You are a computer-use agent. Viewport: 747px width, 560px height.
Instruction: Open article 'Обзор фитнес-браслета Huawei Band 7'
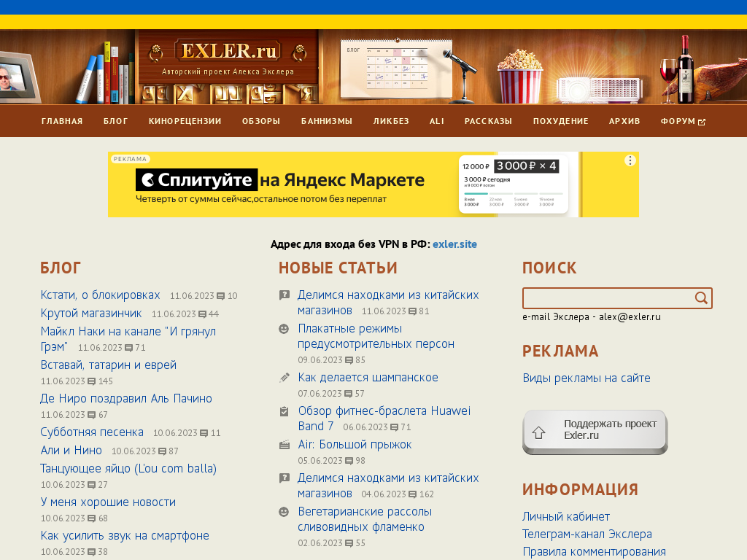click(x=384, y=419)
